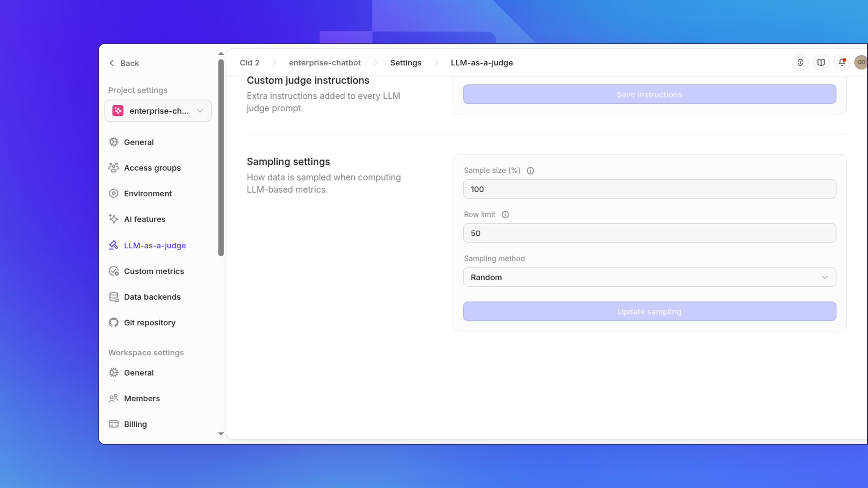Focus the Row limit input field
868x488 pixels.
pos(650,233)
